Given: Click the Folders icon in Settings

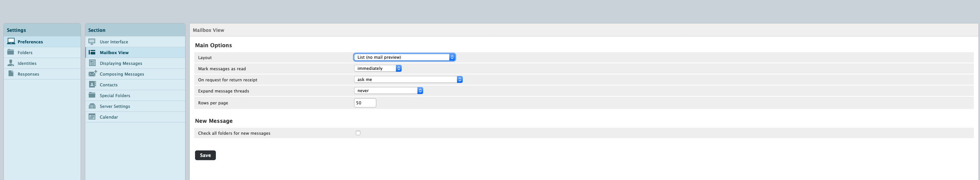Looking at the screenshot, I should (x=11, y=52).
